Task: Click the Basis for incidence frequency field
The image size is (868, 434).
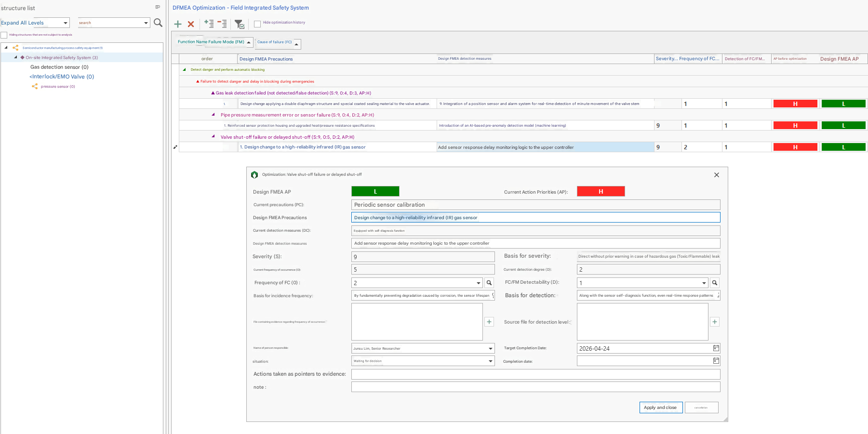Action: [423, 296]
